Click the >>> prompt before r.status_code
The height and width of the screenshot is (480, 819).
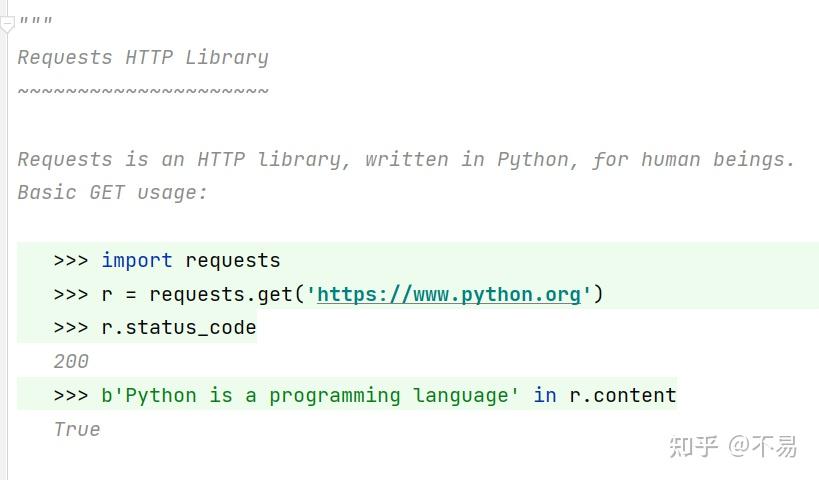pyautogui.click(x=71, y=328)
